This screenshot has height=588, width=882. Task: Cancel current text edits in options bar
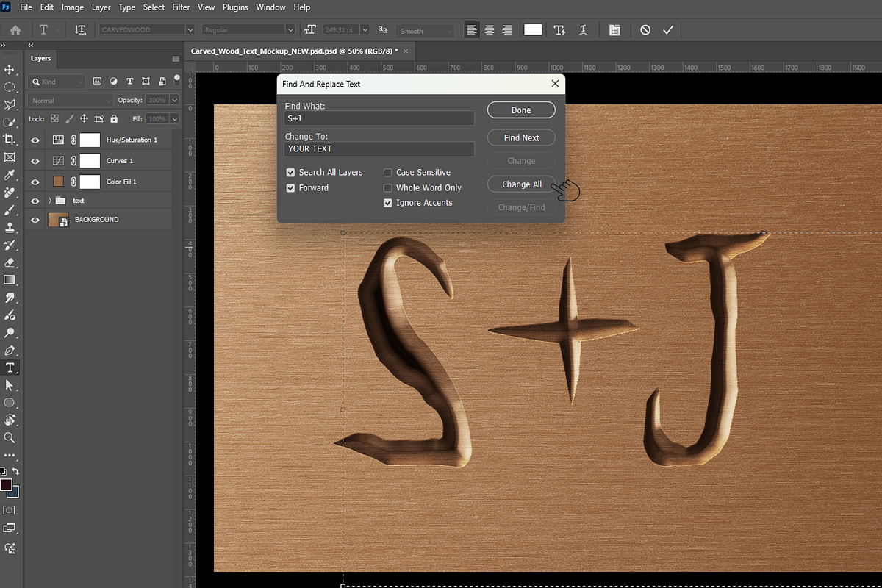pos(645,30)
